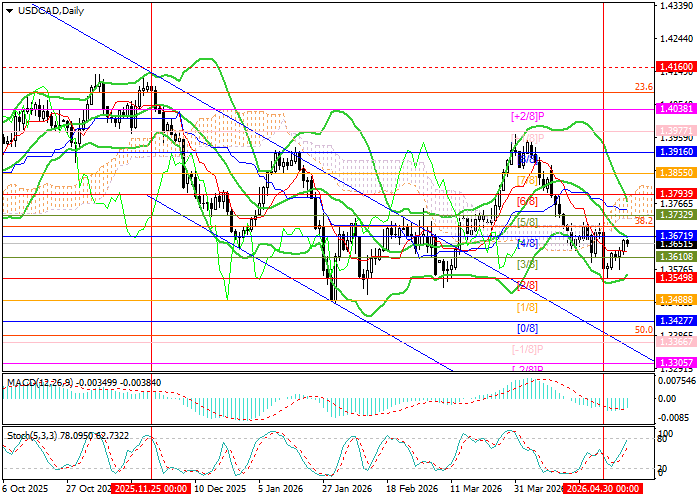This screenshot has width=700, height=500.
Task: Click the [1/8] Murrey level label
Action: (x=527, y=307)
